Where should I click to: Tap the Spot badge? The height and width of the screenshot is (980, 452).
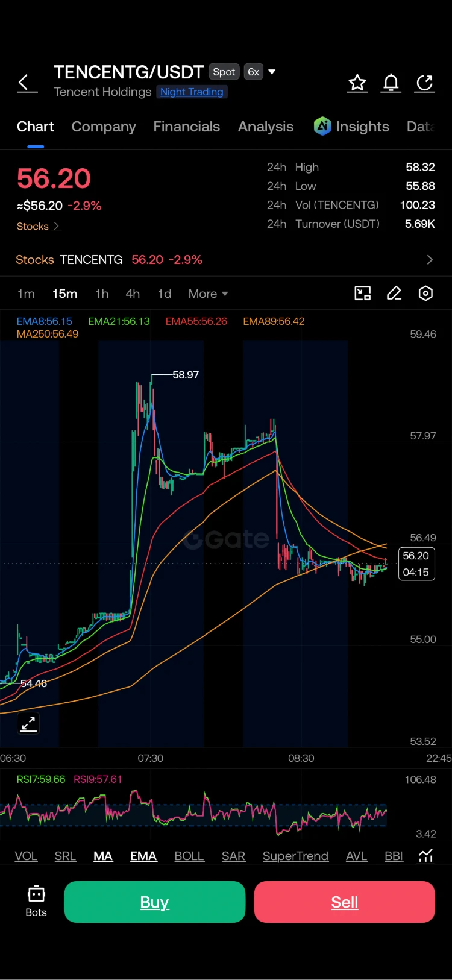224,72
